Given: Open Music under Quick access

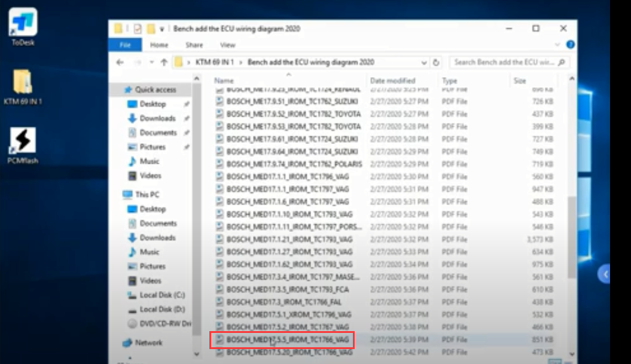Looking at the screenshot, I should coord(149,161).
